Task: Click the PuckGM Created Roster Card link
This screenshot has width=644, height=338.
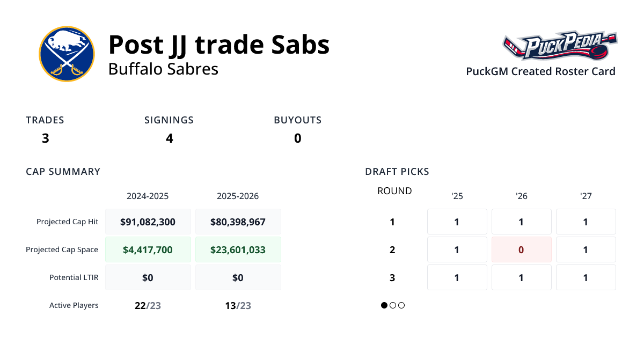Action: 540,71
